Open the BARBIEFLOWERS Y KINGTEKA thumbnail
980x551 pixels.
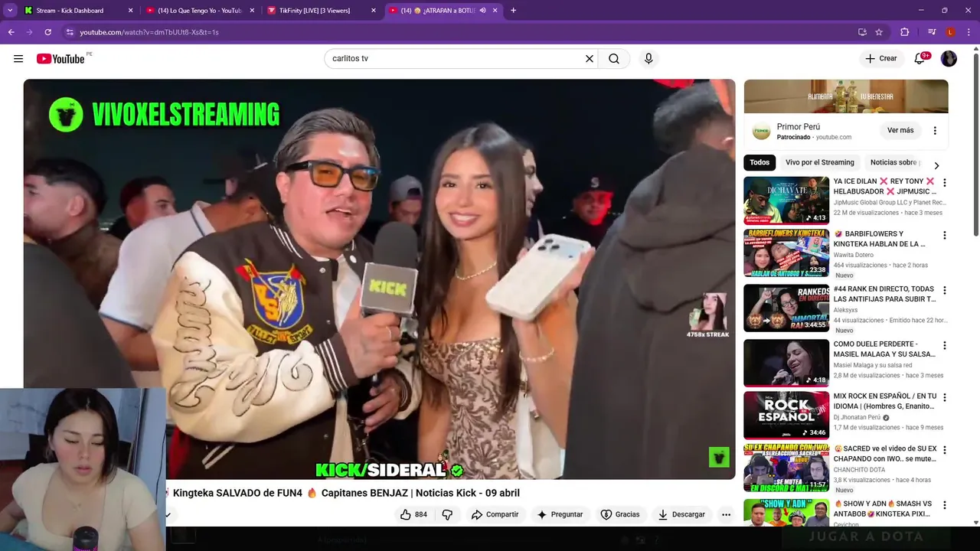[x=786, y=253]
